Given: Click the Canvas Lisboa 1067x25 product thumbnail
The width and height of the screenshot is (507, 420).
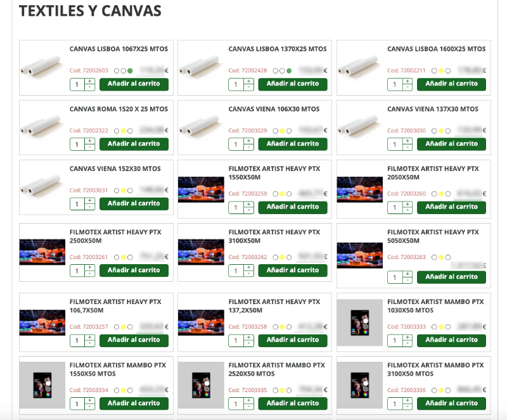Looking at the screenshot, I should pos(42,67).
